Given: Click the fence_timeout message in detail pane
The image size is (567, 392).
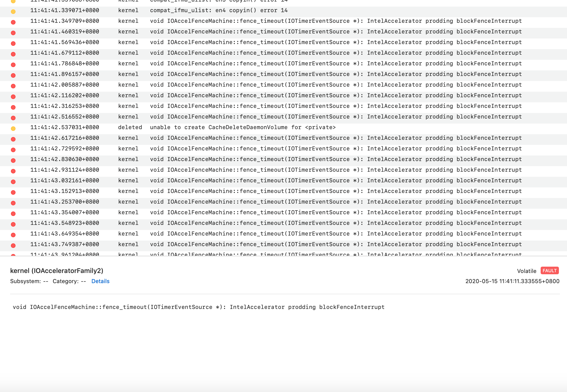Looking at the screenshot, I should point(199,307).
